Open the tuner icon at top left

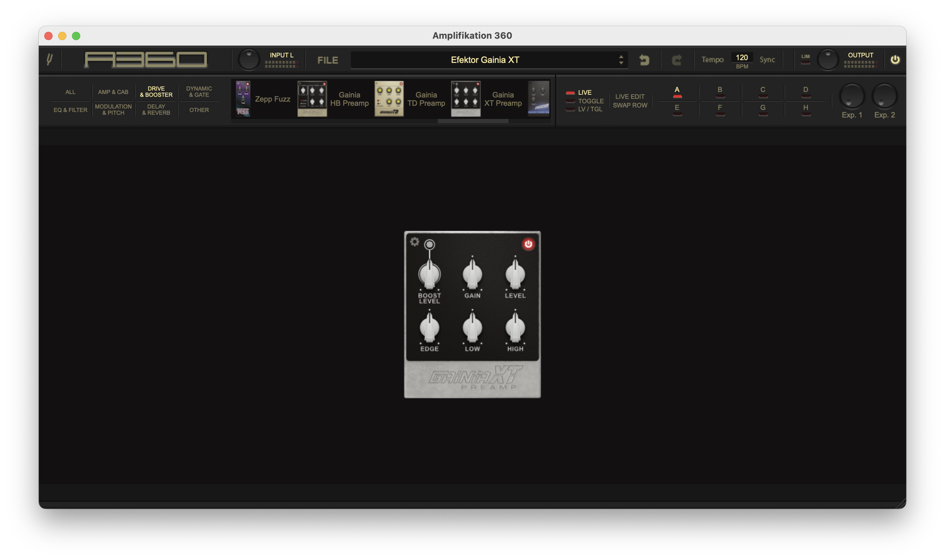[x=49, y=59]
